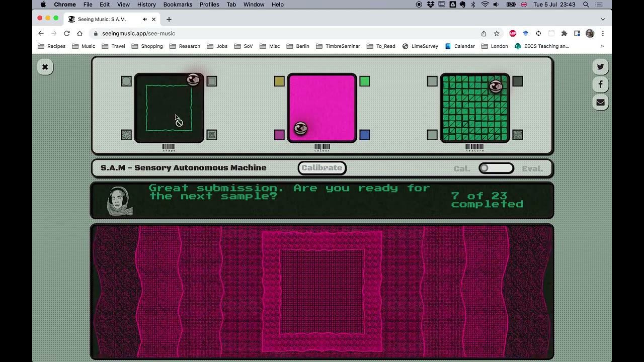Open the EECS Teaching bookmark
Image resolution: width=644 pixels, height=362 pixels.
(x=542, y=46)
